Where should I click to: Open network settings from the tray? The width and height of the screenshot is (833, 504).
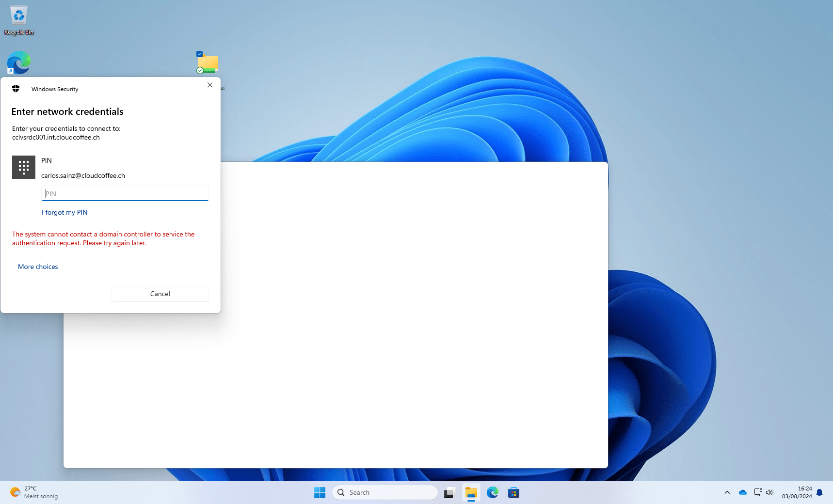tap(758, 492)
